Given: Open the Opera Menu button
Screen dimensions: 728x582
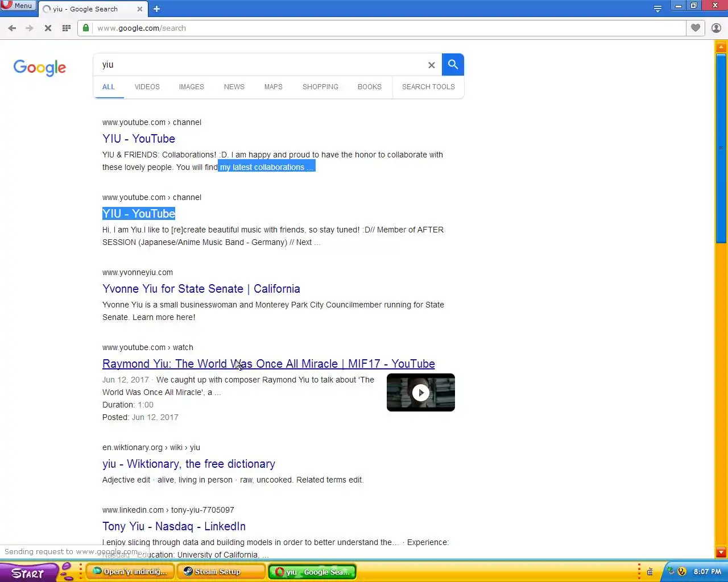Looking at the screenshot, I should click(x=18, y=6).
